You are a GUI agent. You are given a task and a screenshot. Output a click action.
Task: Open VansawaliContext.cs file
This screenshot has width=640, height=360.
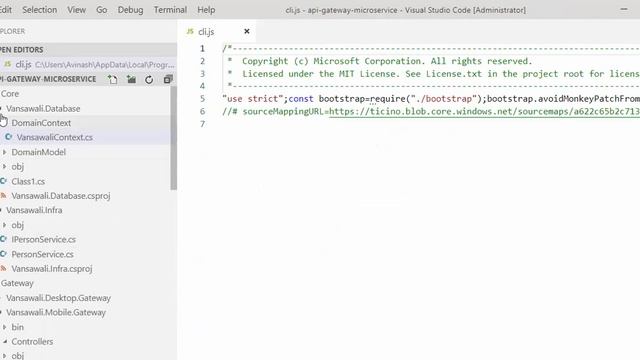tap(55, 138)
